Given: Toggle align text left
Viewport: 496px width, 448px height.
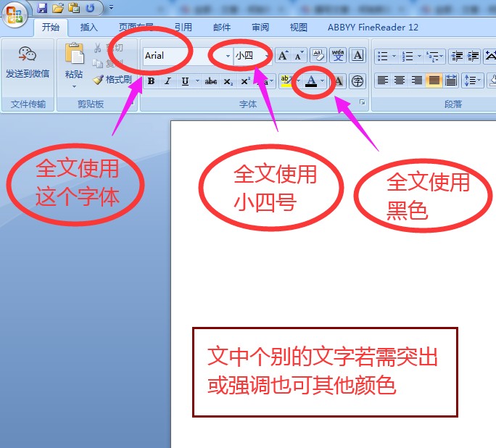Looking at the screenshot, I should (382, 80).
